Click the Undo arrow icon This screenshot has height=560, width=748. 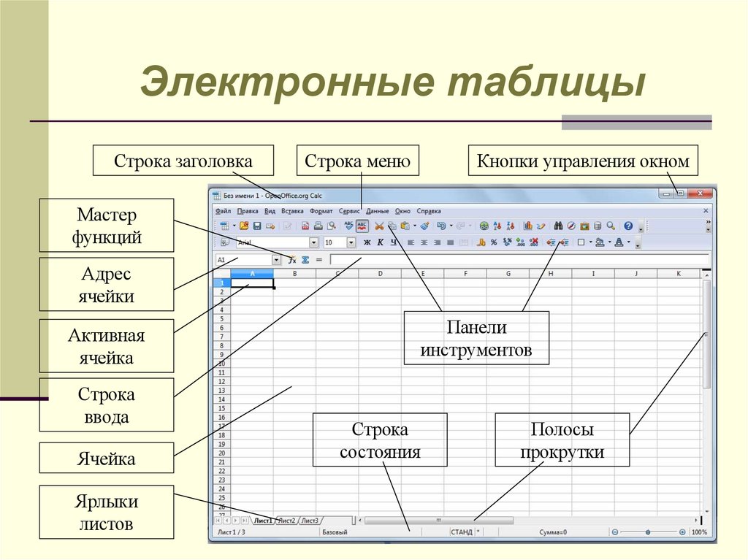pyautogui.click(x=442, y=226)
